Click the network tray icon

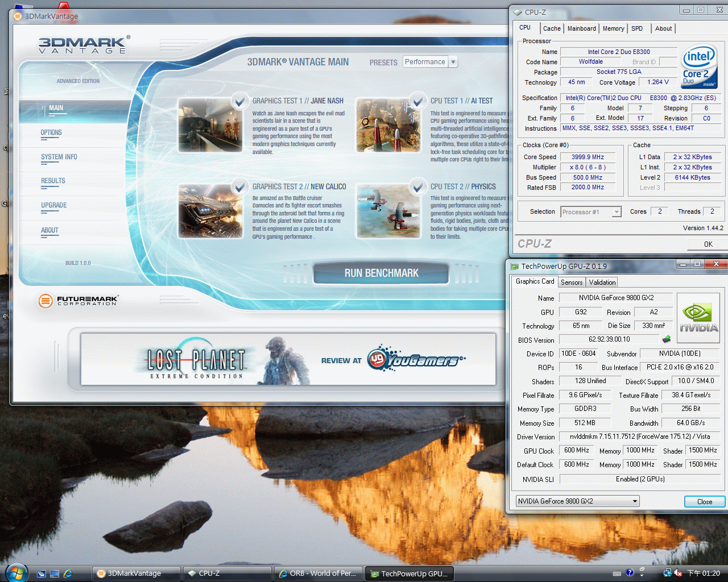click(667, 573)
